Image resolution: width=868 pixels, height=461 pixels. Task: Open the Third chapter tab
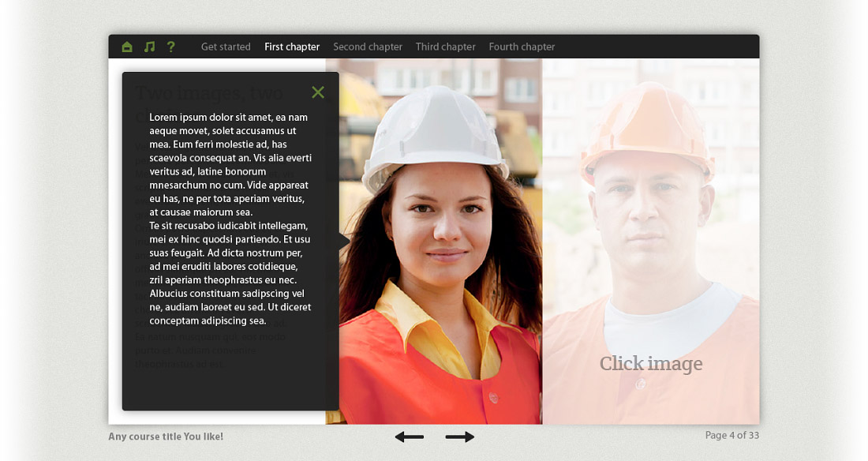coord(446,47)
